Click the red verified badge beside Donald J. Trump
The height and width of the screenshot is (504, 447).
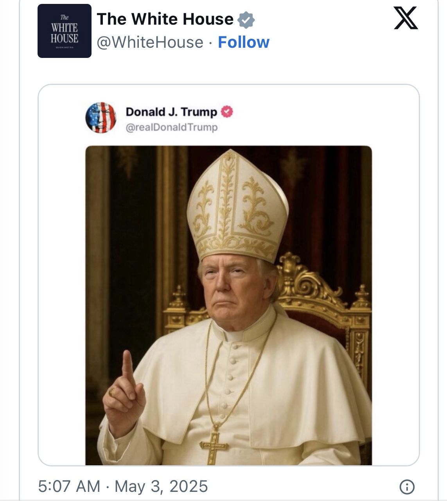point(227,112)
